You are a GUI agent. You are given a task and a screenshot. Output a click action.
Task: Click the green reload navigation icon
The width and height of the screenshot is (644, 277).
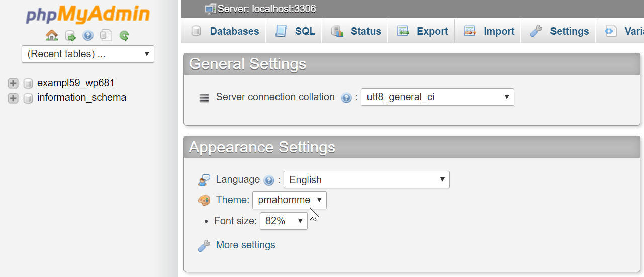[124, 36]
